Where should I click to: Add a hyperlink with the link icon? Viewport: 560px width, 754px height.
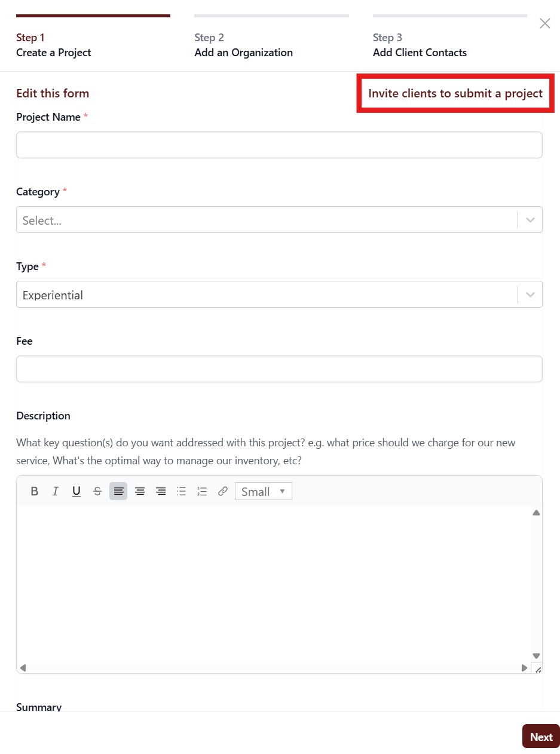coord(223,491)
